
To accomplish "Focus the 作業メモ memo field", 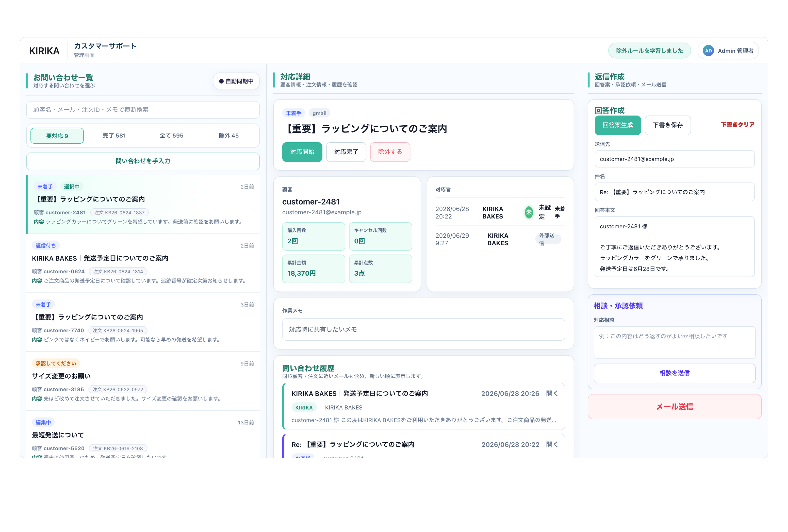I will [x=424, y=330].
